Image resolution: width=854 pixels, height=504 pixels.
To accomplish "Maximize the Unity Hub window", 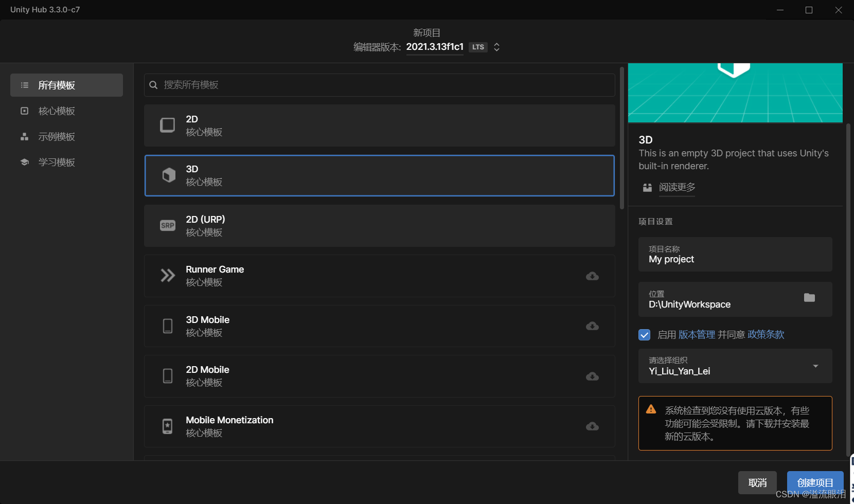I will [x=809, y=10].
